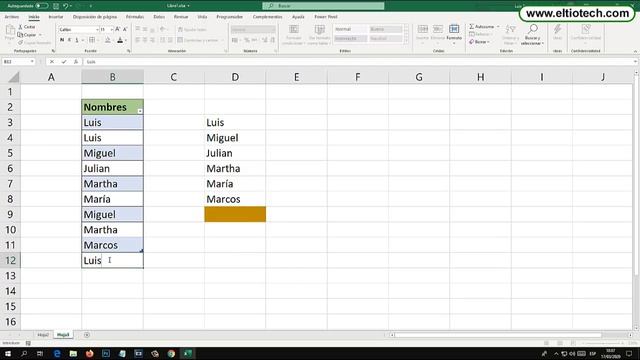The image size is (640, 360).
Task: Click the Save icon in title bar
Action: point(56,6)
